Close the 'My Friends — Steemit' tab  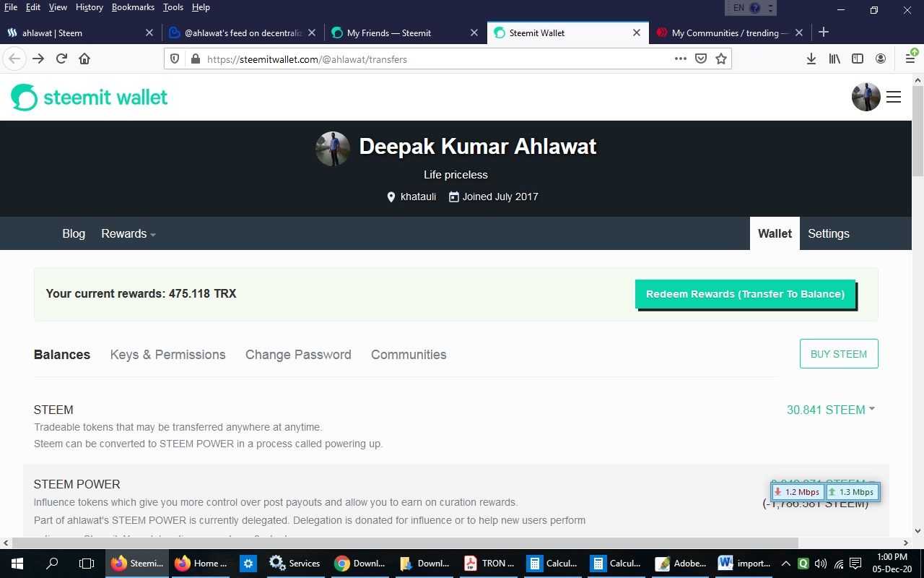[x=474, y=33]
